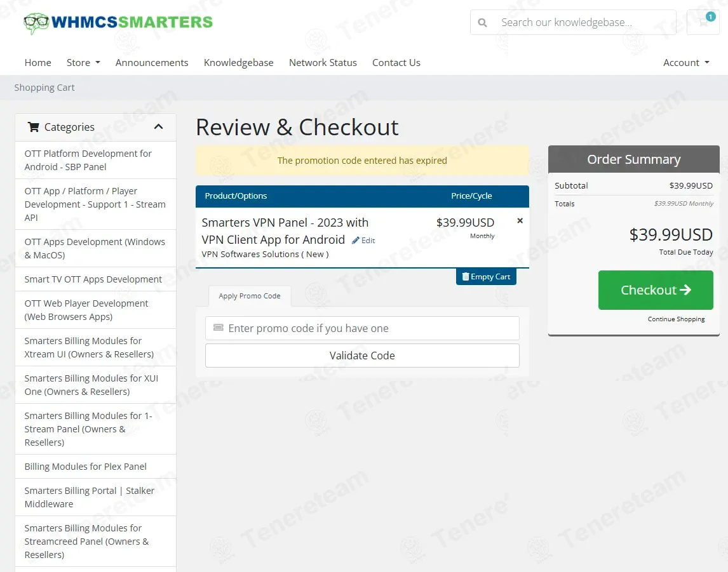
Task: Click the Empty Cart button
Action: pyautogui.click(x=486, y=277)
